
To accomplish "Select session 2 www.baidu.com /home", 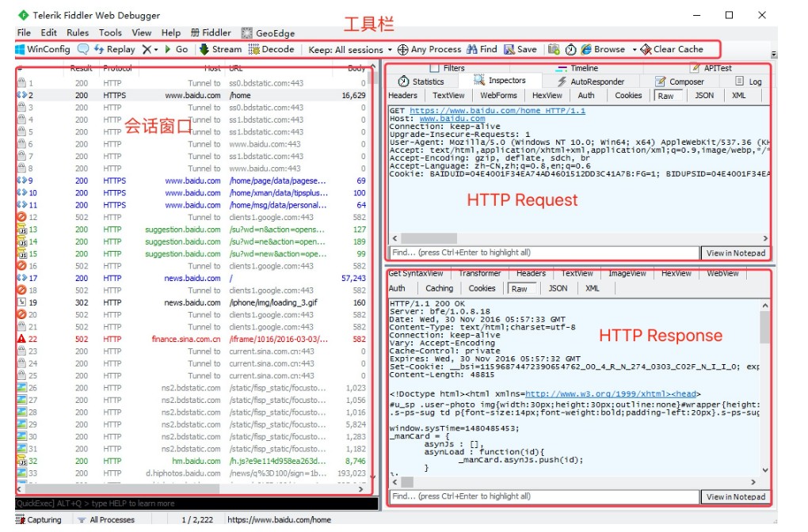I will click(192, 95).
